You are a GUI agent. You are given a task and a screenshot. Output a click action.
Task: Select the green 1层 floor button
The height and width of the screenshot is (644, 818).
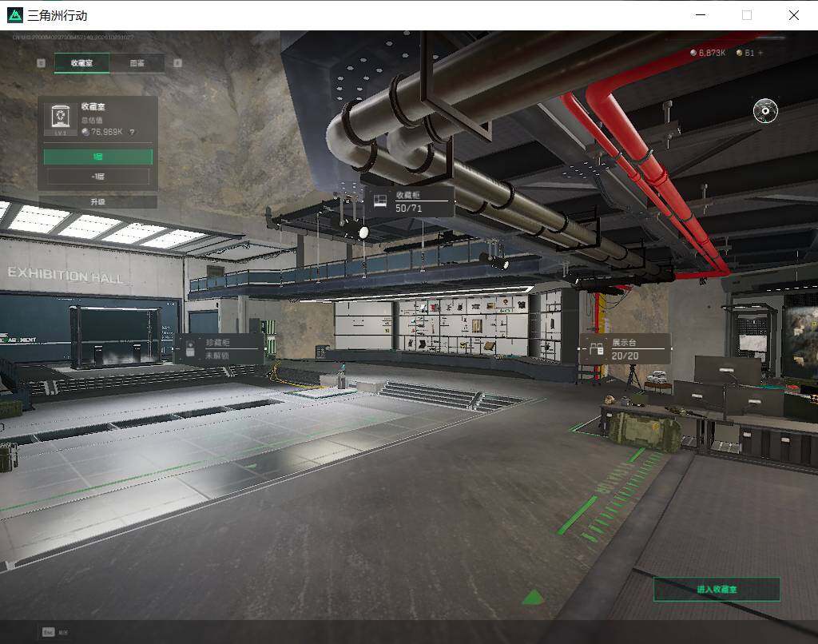click(x=98, y=157)
